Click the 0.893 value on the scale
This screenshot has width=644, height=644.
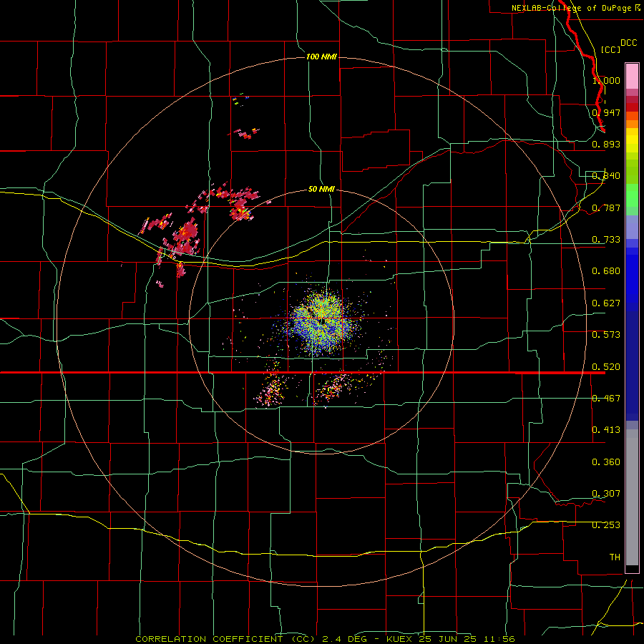606,144
